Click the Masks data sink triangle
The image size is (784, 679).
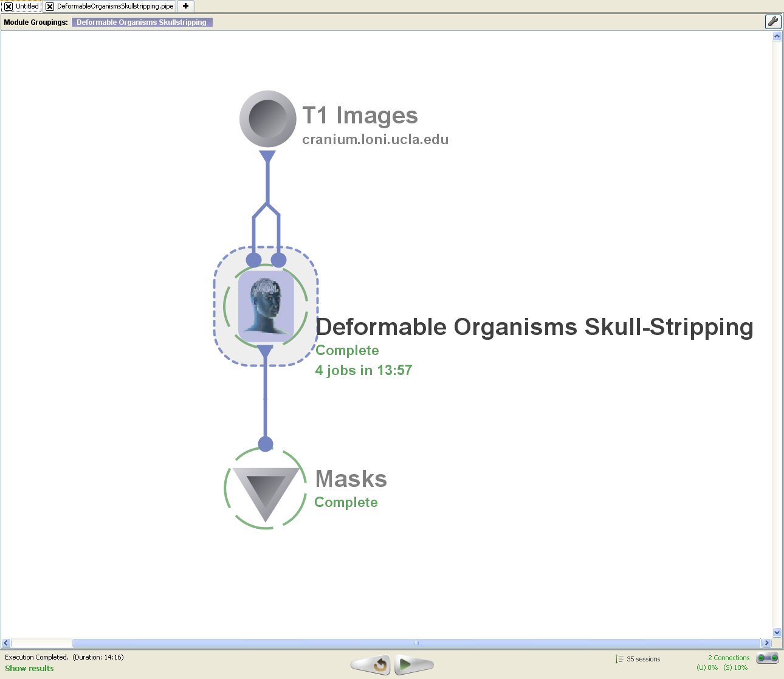pyautogui.click(x=266, y=491)
